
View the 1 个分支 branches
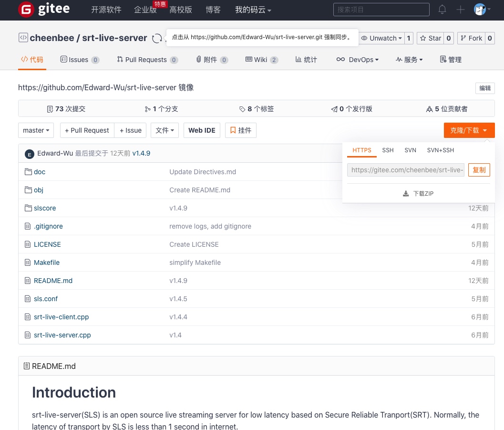[161, 109]
